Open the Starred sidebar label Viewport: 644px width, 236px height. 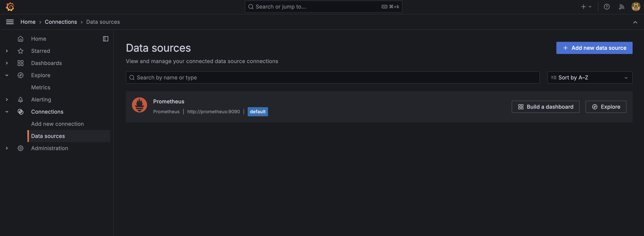40,51
